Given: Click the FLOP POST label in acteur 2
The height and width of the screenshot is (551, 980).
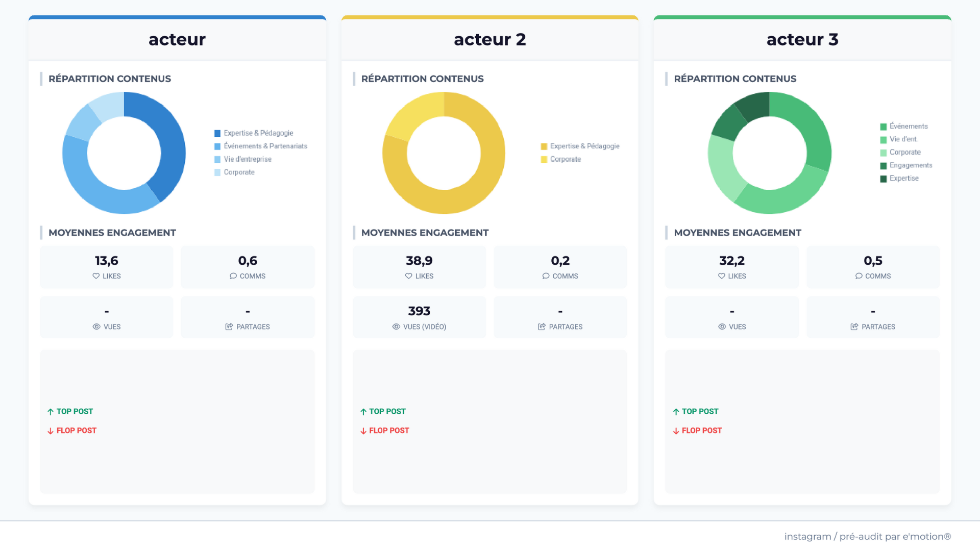Looking at the screenshot, I should pos(389,431).
